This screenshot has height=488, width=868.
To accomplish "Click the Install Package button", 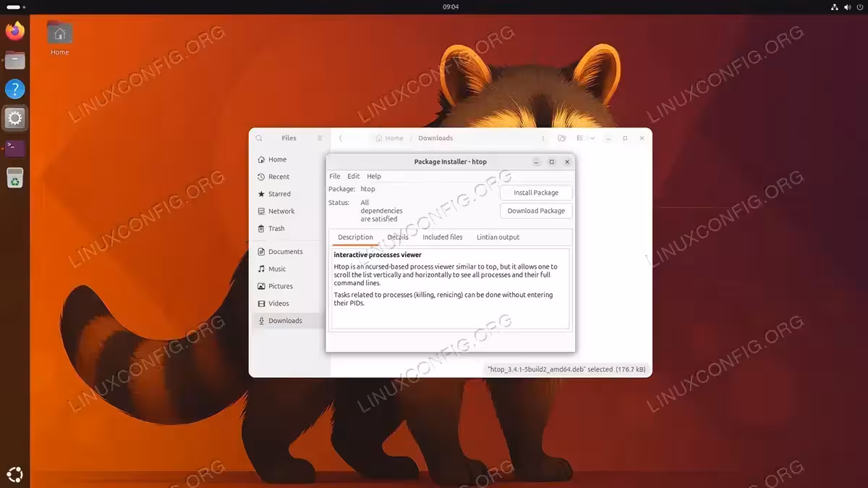I will pos(536,193).
